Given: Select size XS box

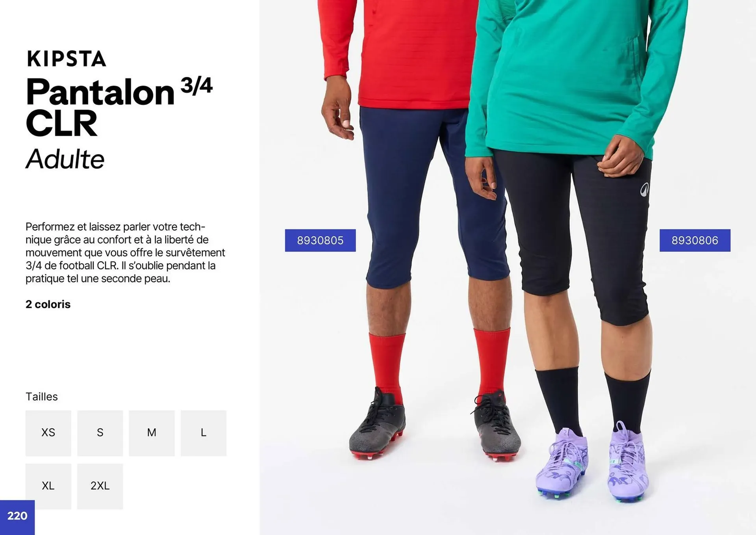Looking at the screenshot, I should click(48, 433).
